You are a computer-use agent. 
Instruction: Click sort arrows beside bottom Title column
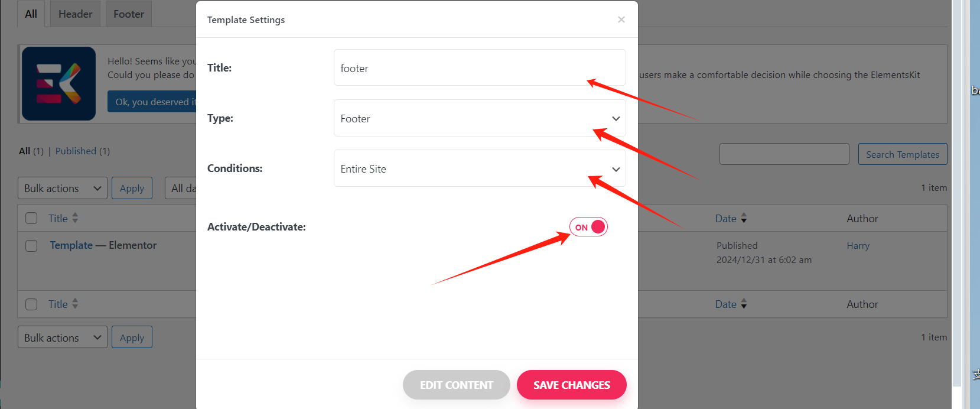[75, 304]
